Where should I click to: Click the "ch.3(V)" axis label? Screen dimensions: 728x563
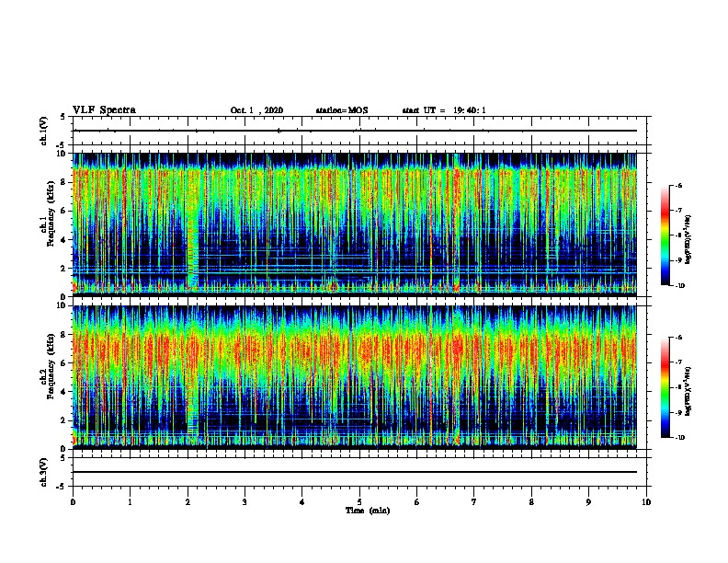[44, 472]
